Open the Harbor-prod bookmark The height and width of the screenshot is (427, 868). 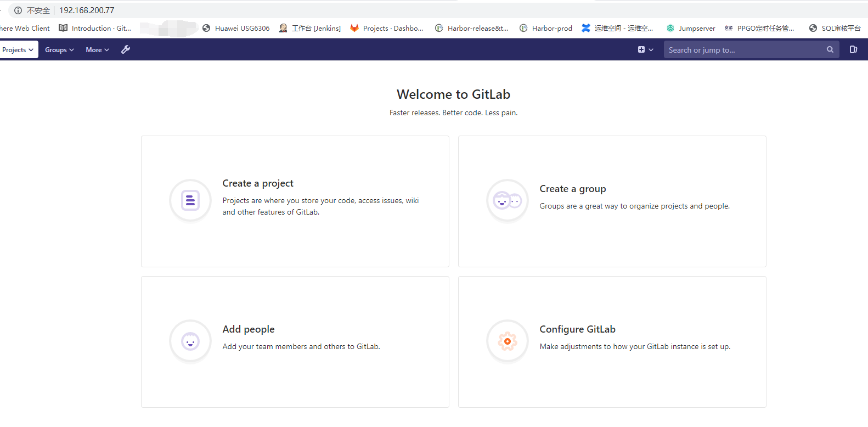pyautogui.click(x=546, y=28)
